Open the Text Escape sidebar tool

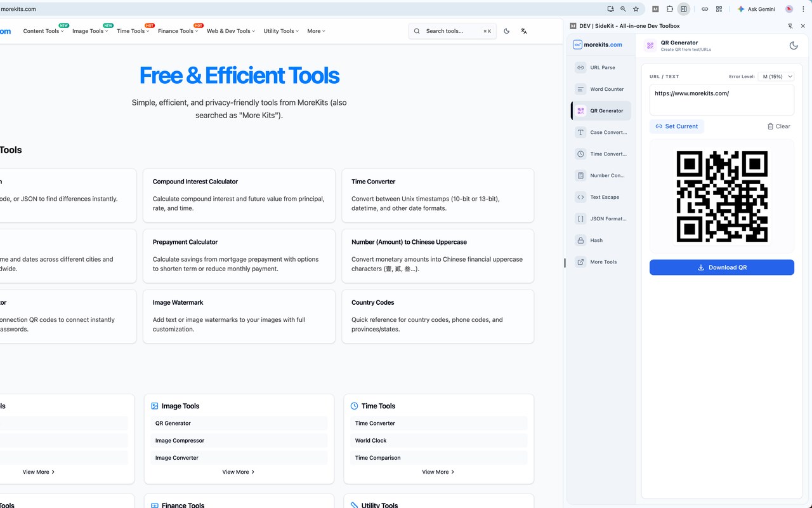[601, 197]
